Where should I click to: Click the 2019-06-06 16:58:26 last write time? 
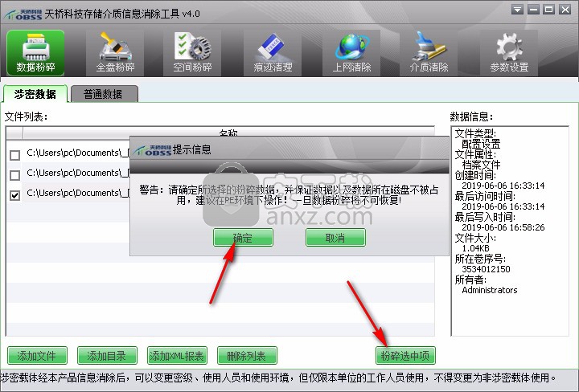[503, 227]
